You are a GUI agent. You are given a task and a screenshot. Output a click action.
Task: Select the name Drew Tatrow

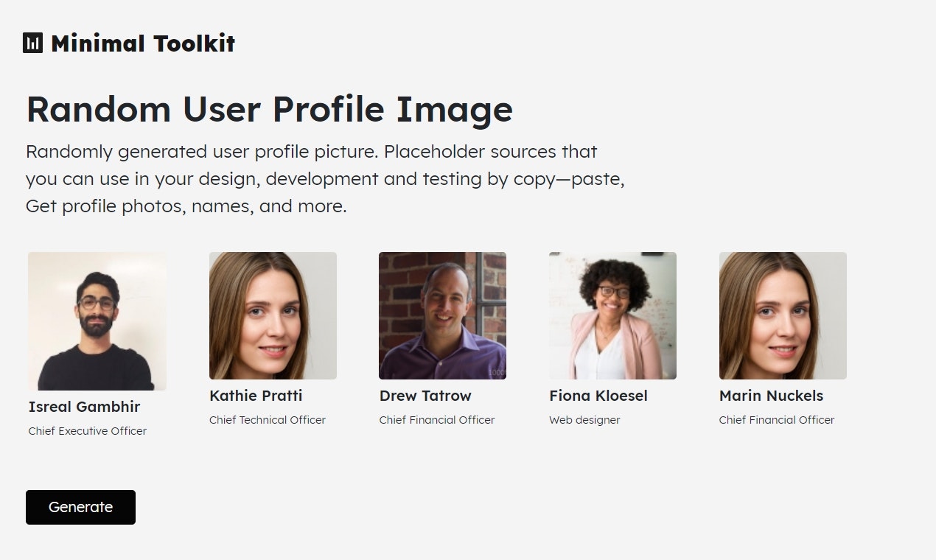(x=425, y=396)
